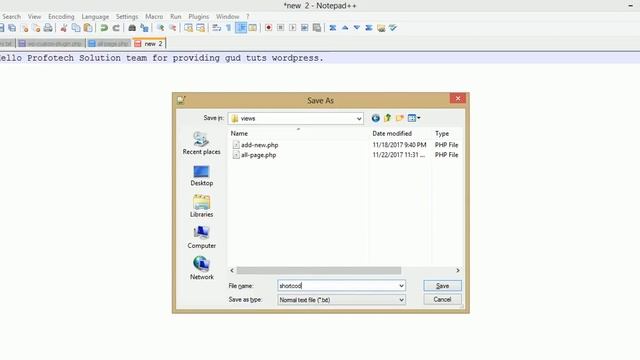
Task: Click the red Record Macro icon
Action: coord(268,28)
